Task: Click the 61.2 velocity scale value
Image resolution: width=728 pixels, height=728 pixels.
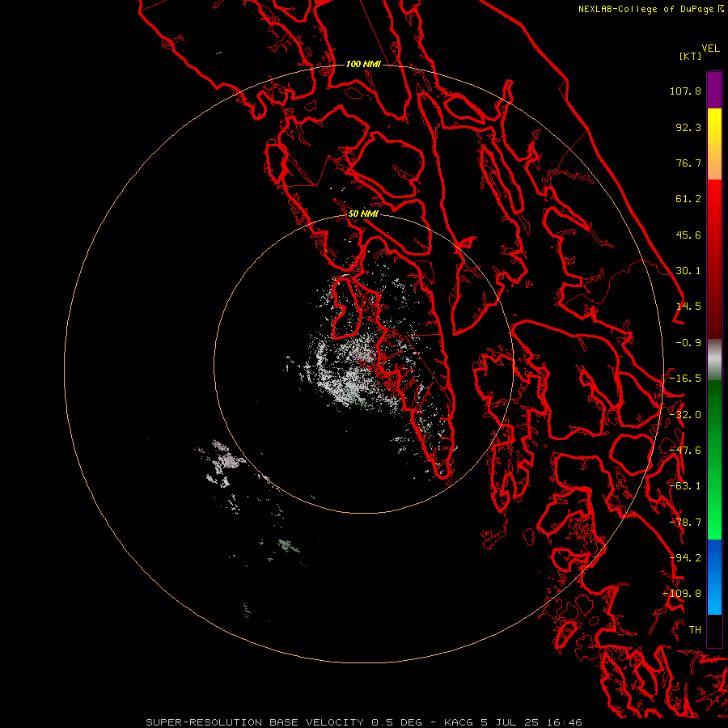Action: pos(688,199)
